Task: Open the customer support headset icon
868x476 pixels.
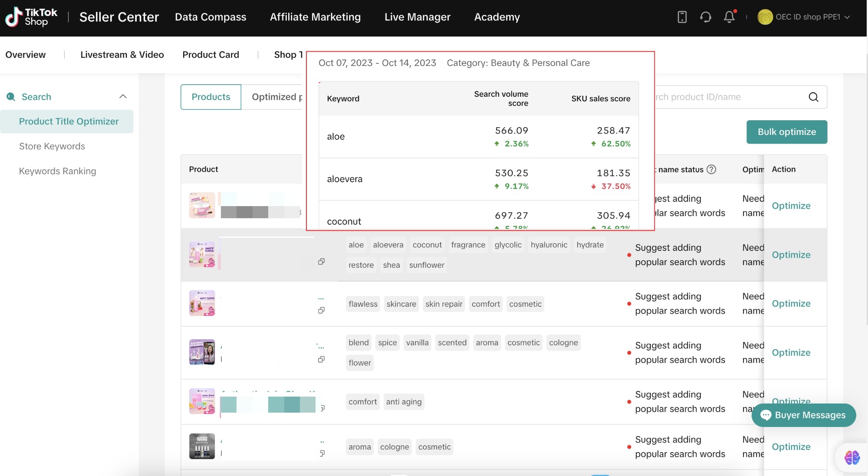Action: pyautogui.click(x=706, y=17)
